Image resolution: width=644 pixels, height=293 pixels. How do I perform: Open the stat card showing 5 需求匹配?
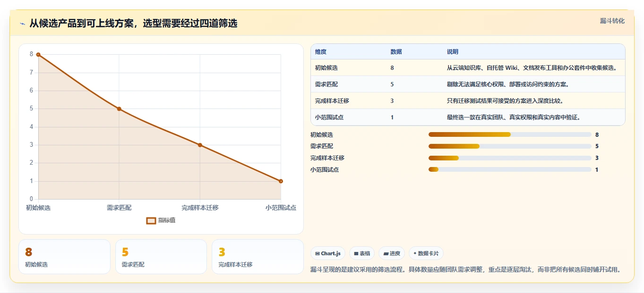[161, 257]
